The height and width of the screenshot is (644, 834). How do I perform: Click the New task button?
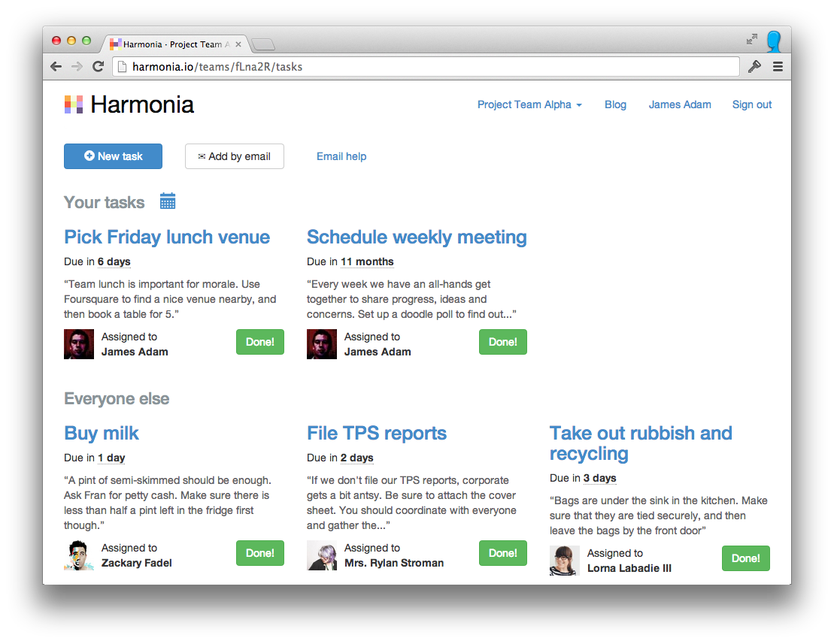tap(113, 156)
